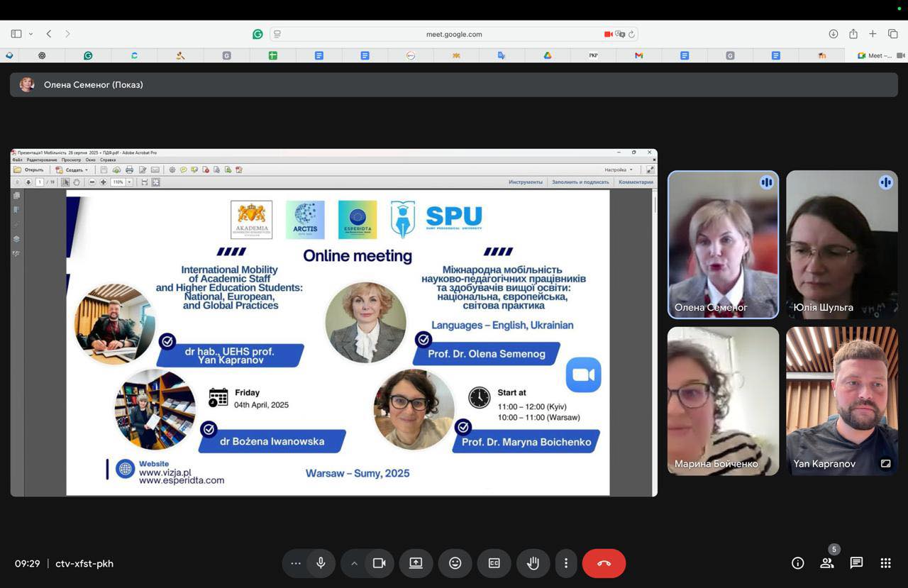Show the participants list
This screenshot has width=908, height=588.
click(827, 563)
